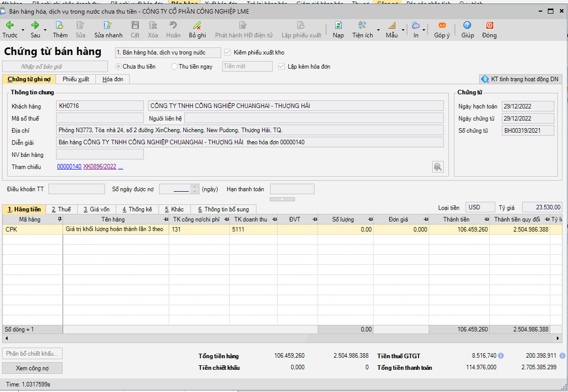The width and height of the screenshot is (568, 392).
Task: Pin the Mã hàng column
Action: coord(60,219)
